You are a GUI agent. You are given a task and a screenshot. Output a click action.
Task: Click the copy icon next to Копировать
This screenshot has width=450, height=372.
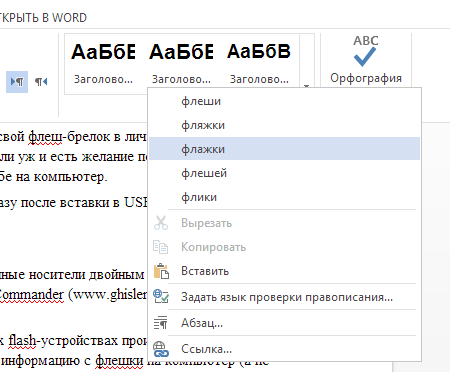coord(160,247)
